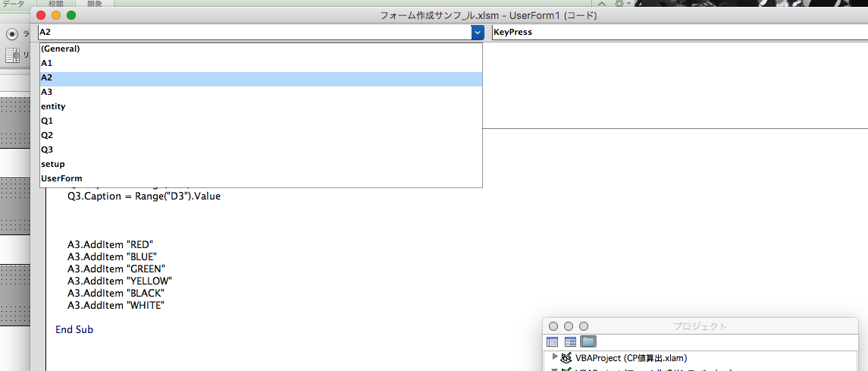The height and width of the screenshot is (371, 868).
Task: Click the gear settings icon in ribbon
Action: coord(619,4)
